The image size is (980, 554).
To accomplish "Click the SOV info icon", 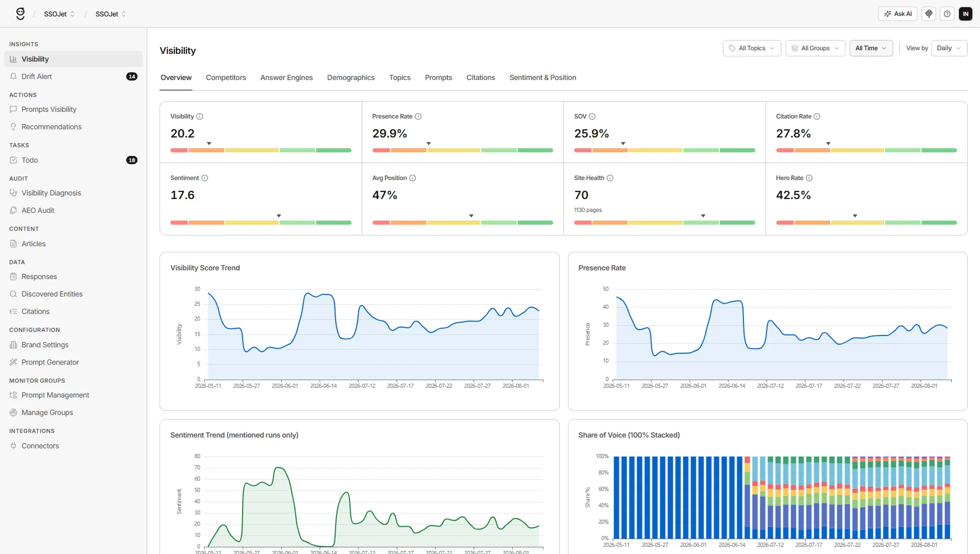I will pos(592,116).
